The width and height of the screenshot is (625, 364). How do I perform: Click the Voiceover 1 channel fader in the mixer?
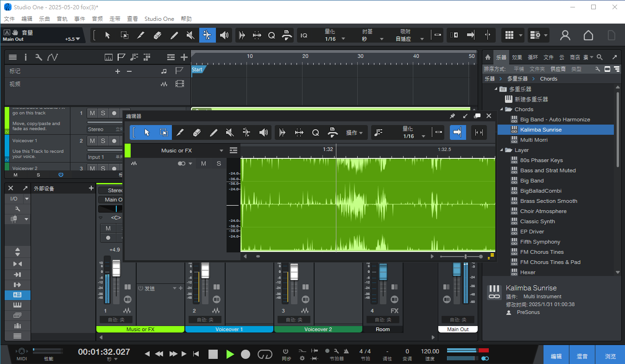click(x=205, y=270)
